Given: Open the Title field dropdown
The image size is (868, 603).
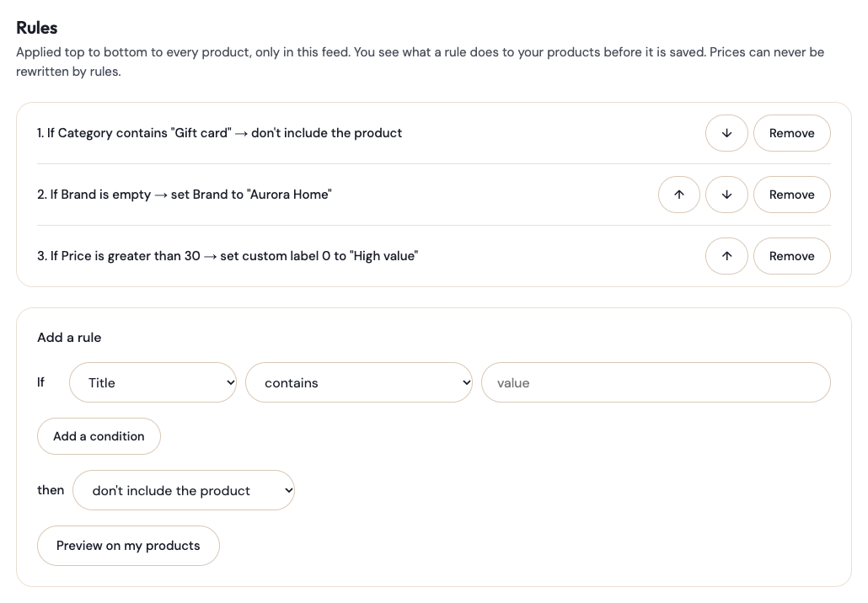Looking at the screenshot, I should click(153, 382).
